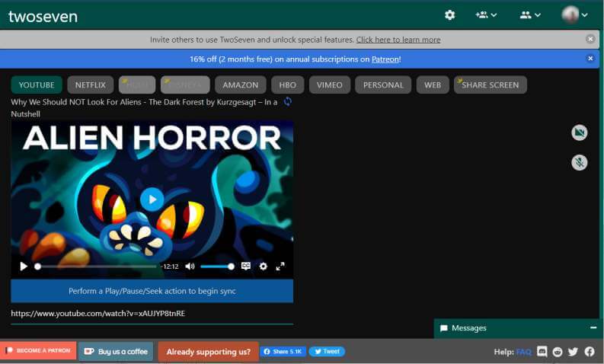
Task: Open the video player settings gear
Action: point(263,267)
